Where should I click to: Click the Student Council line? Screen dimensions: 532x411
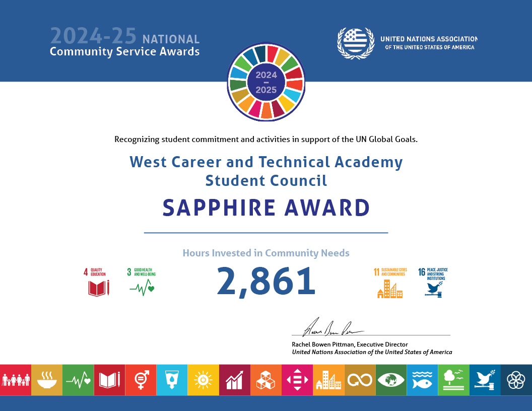coord(266,180)
